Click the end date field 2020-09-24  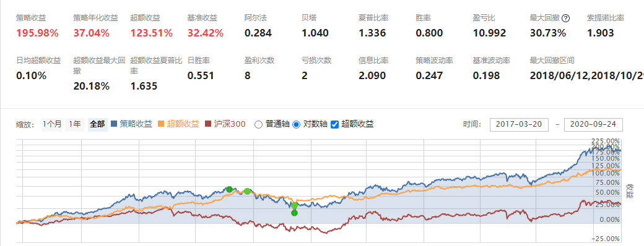[593, 124]
